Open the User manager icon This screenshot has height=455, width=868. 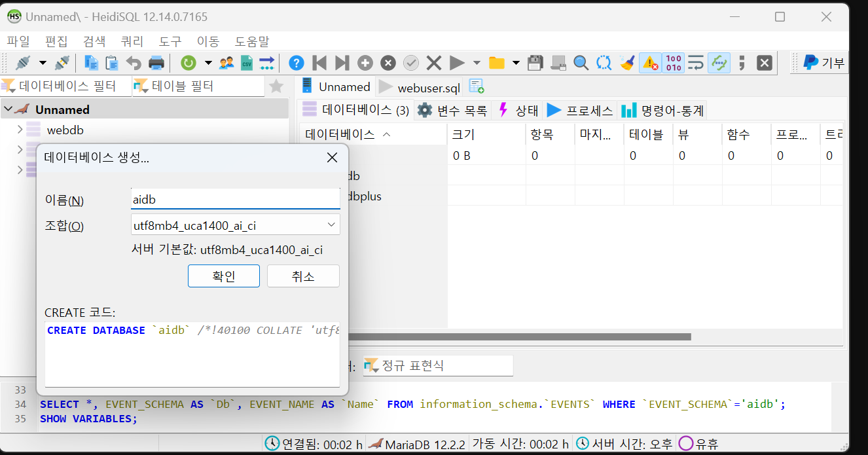tap(226, 63)
